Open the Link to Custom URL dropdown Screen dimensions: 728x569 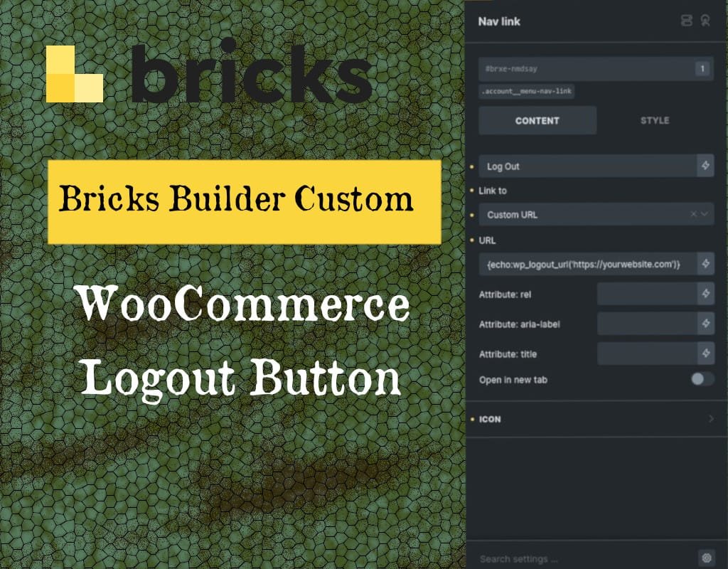tap(596, 214)
